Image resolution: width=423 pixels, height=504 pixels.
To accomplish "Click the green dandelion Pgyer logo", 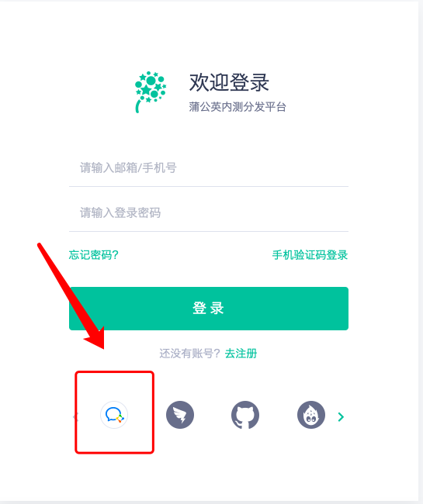I will click(151, 92).
